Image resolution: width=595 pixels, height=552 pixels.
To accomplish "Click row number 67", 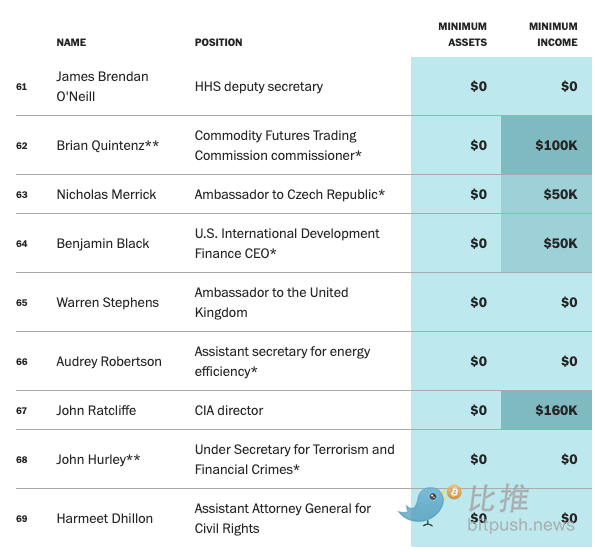I will (x=22, y=410).
